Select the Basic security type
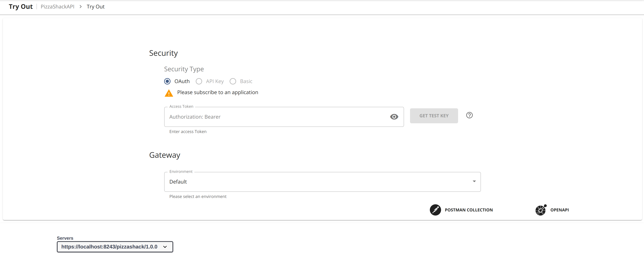This screenshot has height=258, width=644. (233, 81)
